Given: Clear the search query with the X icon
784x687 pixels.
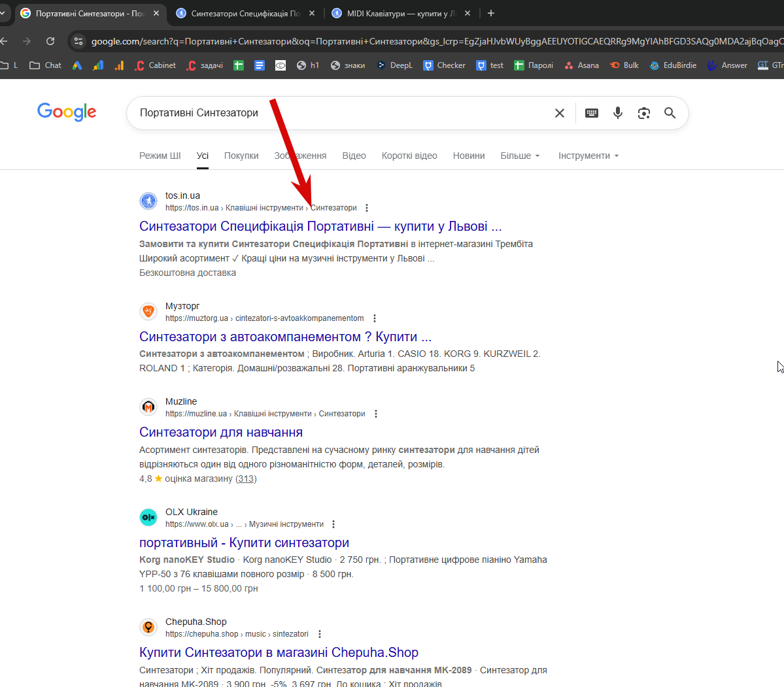Looking at the screenshot, I should tap(560, 113).
